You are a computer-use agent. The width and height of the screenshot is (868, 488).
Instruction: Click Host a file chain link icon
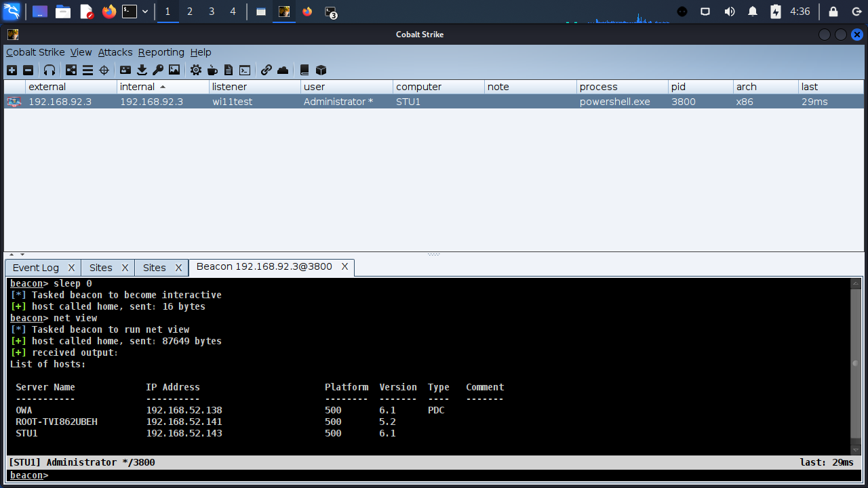click(x=267, y=70)
